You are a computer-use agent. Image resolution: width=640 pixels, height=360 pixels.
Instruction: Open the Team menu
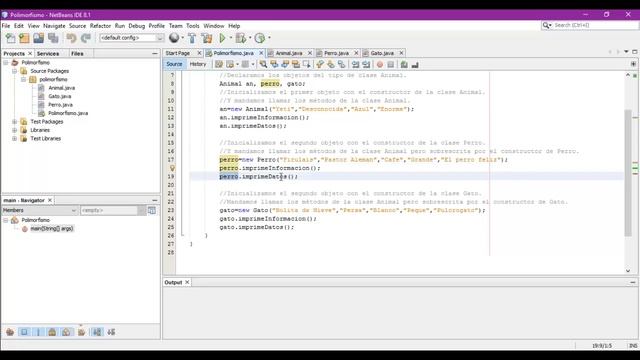pos(176,26)
